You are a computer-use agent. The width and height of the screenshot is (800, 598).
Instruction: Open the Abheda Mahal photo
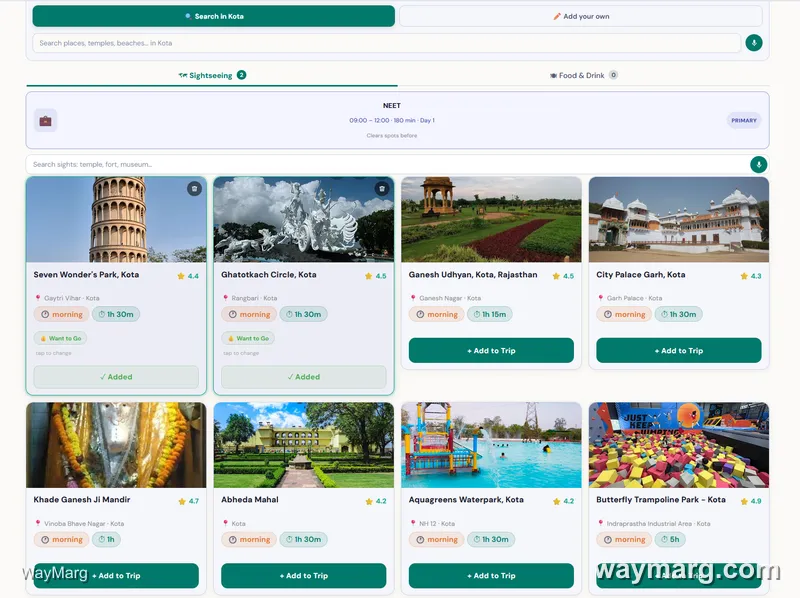pyautogui.click(x=304, y=445)
